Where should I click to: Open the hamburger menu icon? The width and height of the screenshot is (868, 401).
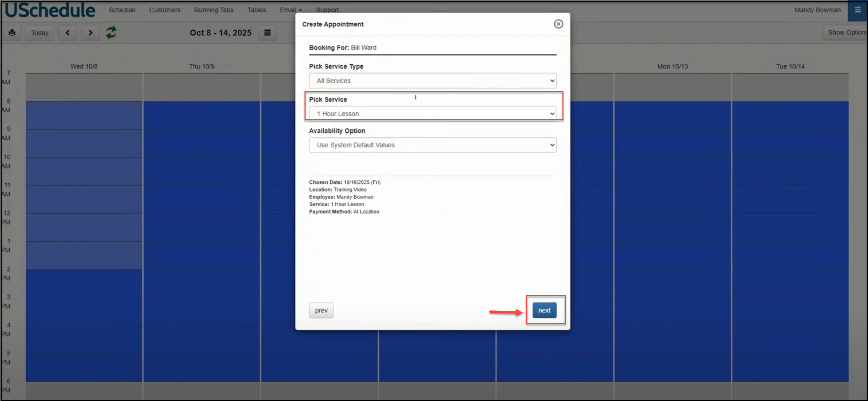pos(858,10)
